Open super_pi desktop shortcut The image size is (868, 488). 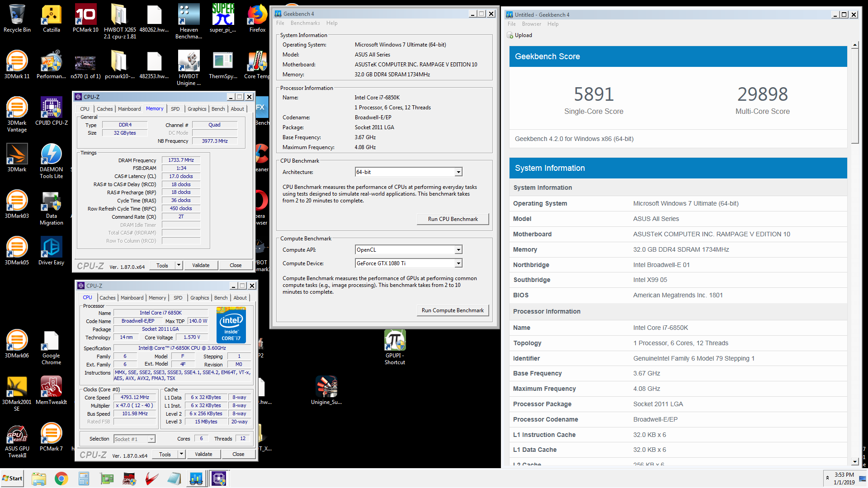[223, 19]
